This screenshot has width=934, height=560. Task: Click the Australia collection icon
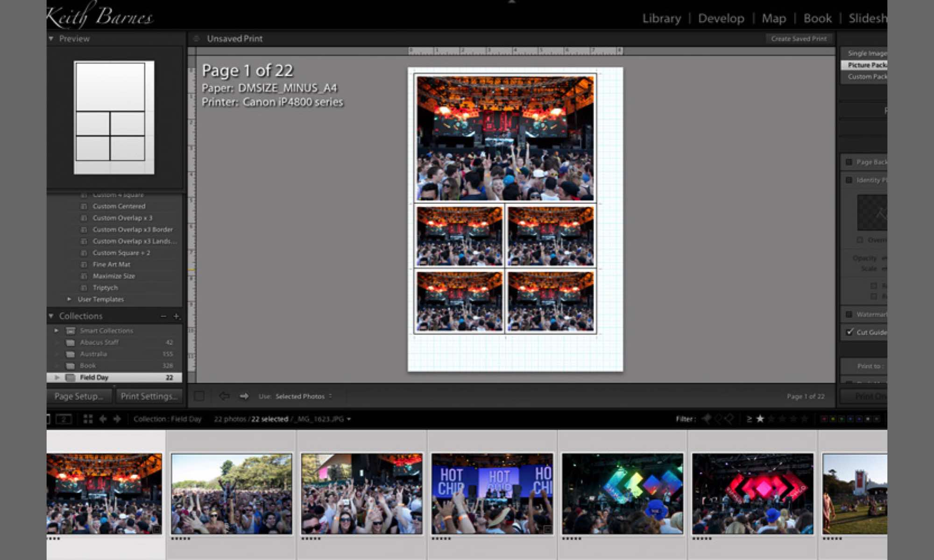(71, 354)
